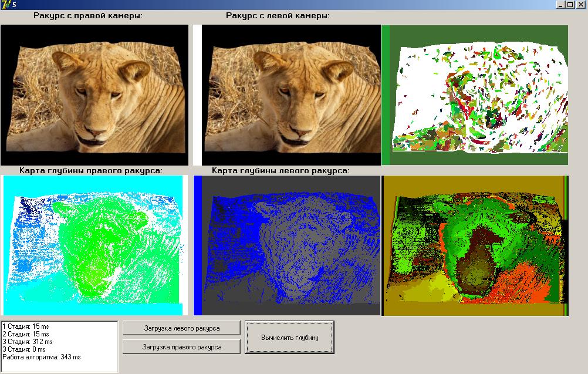Screen dimensions: 588x374
Task: Click the app icon in the title bar
Action: pos(5,5)
